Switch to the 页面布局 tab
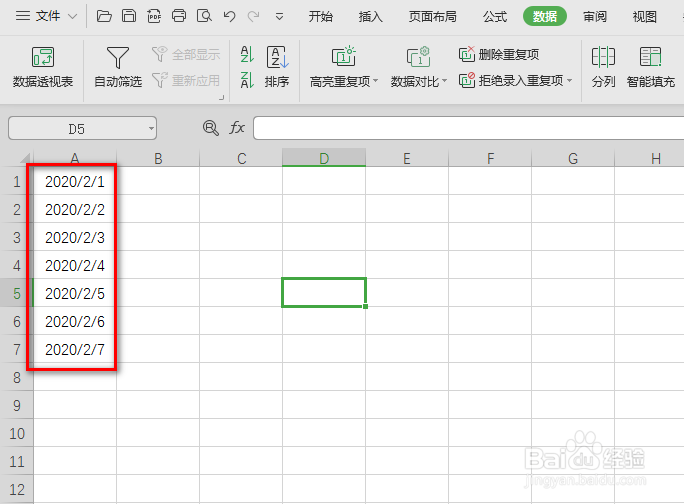Image resolution: width=684 pixels, height=504 pixels. (x=432, y=17)
